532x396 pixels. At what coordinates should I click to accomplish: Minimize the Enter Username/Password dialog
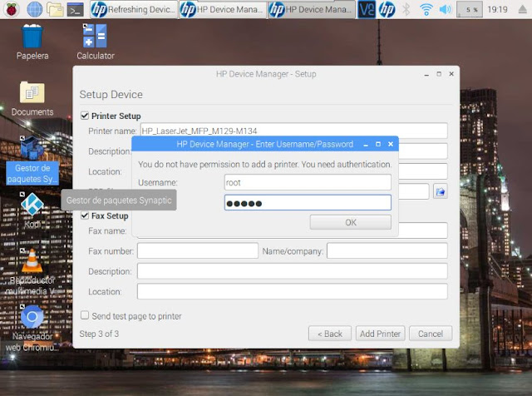pos(366,144)
